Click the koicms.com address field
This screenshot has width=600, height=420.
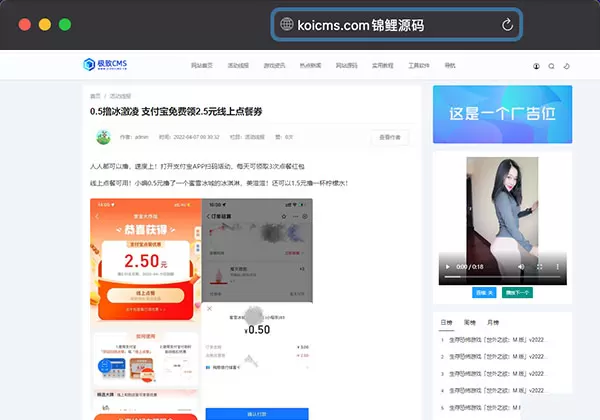tap(397, 25)
